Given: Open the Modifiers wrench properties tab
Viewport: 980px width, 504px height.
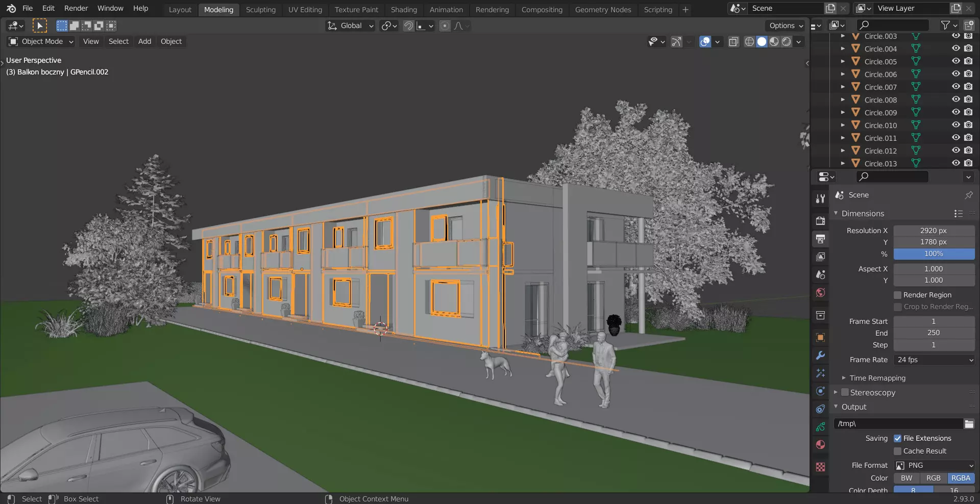Looking at the screenshot, I should click(x=820, y=356).
